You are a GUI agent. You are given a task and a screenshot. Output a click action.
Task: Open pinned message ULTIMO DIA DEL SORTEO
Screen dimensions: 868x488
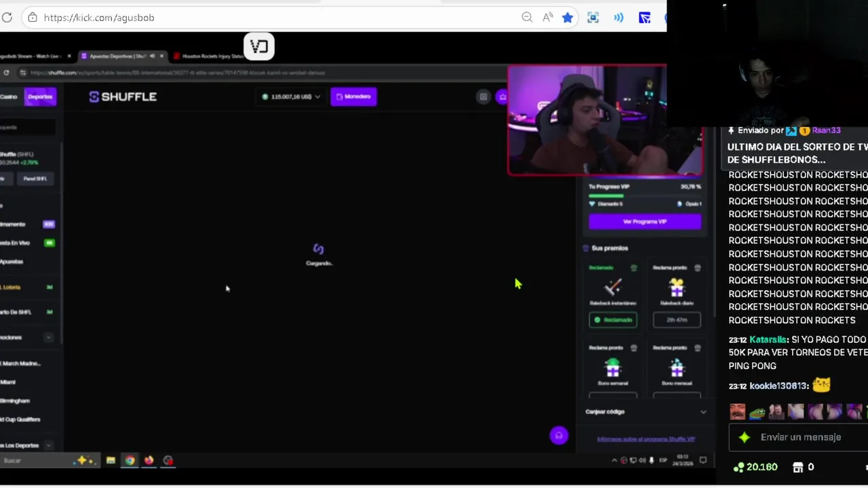(797, 153)
